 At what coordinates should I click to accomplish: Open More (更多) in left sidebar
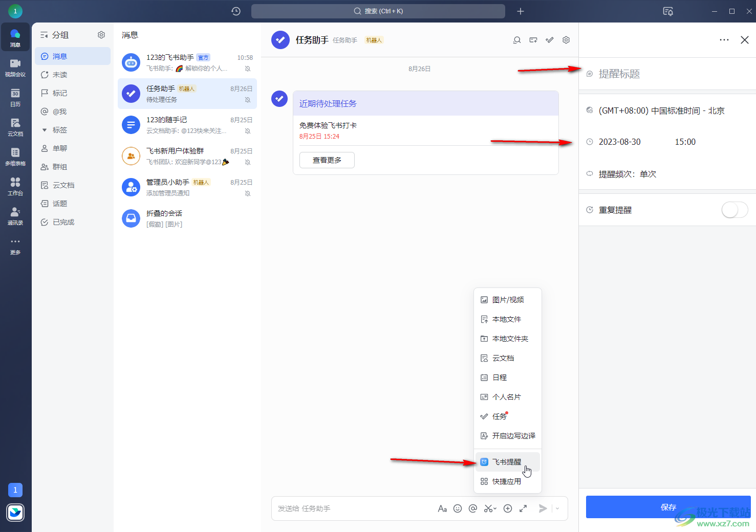pos(15,246)
